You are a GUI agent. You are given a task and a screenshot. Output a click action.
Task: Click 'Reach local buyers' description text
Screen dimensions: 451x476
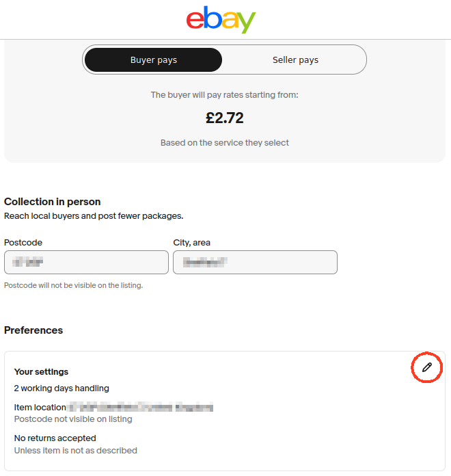tap(94, 216)
